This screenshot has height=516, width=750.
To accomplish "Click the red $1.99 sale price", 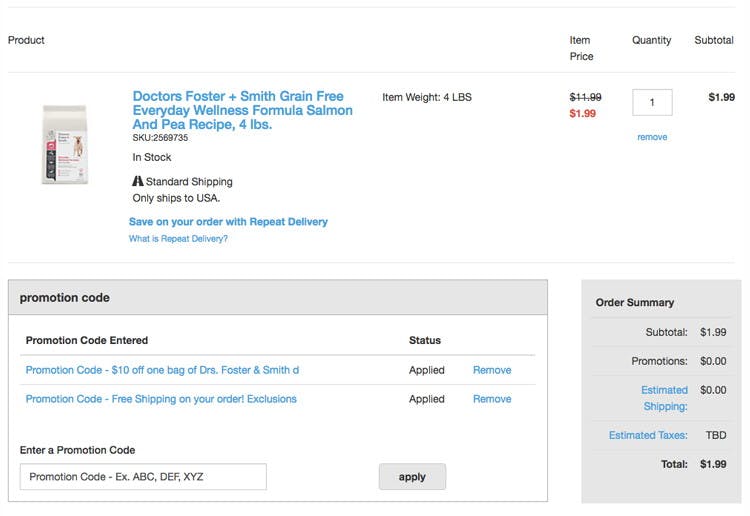I will [x=583, y=113].
